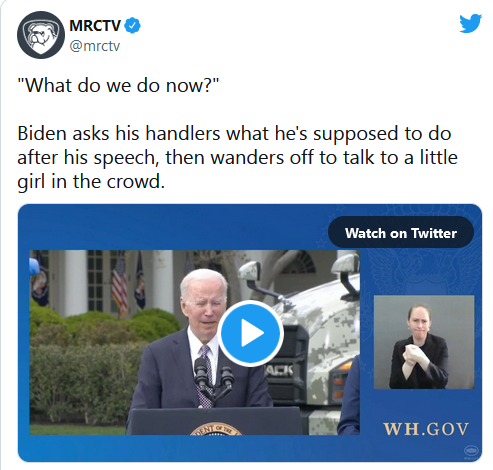The height and width of the screenshot is (470, 493).
Task: Open the MRCTV display name link
Action: pyautogui.click(x=95, y=26)
